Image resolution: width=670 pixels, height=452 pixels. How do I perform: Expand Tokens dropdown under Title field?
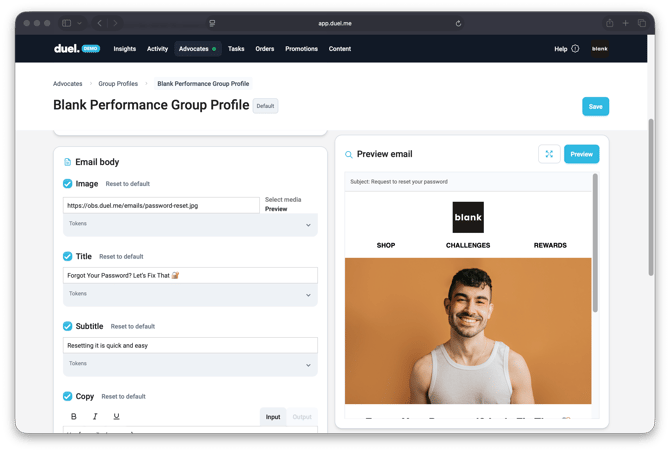pos(308,295)
